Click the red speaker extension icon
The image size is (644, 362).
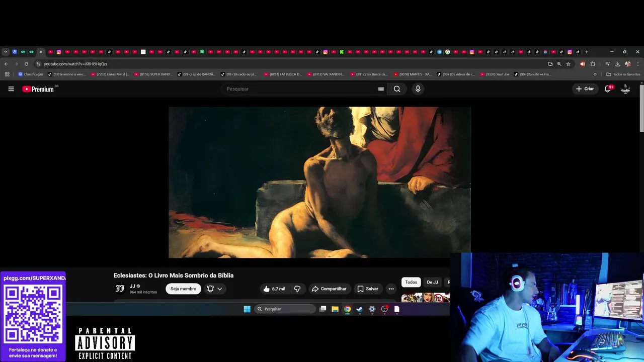[582, 64]
